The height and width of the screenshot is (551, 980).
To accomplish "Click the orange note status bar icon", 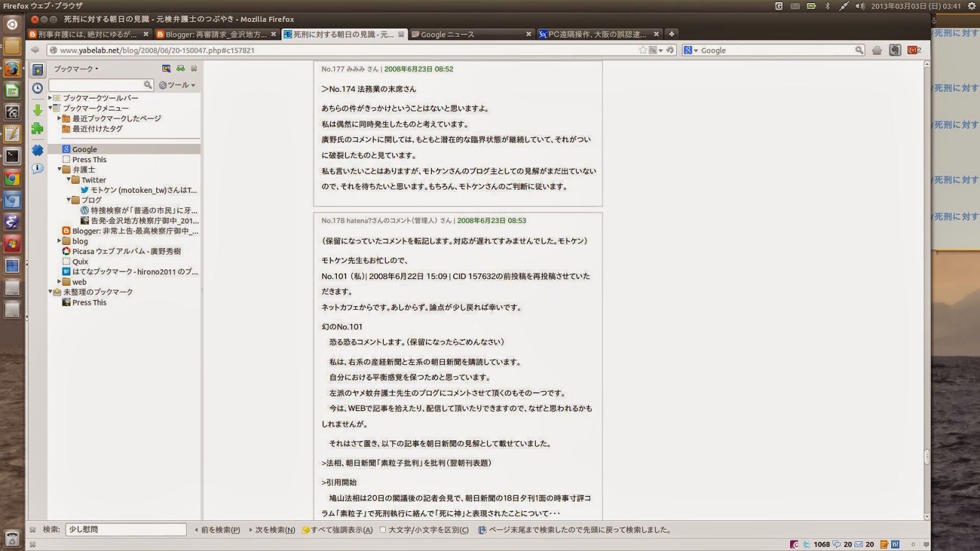I will click(x=884, y=544).
